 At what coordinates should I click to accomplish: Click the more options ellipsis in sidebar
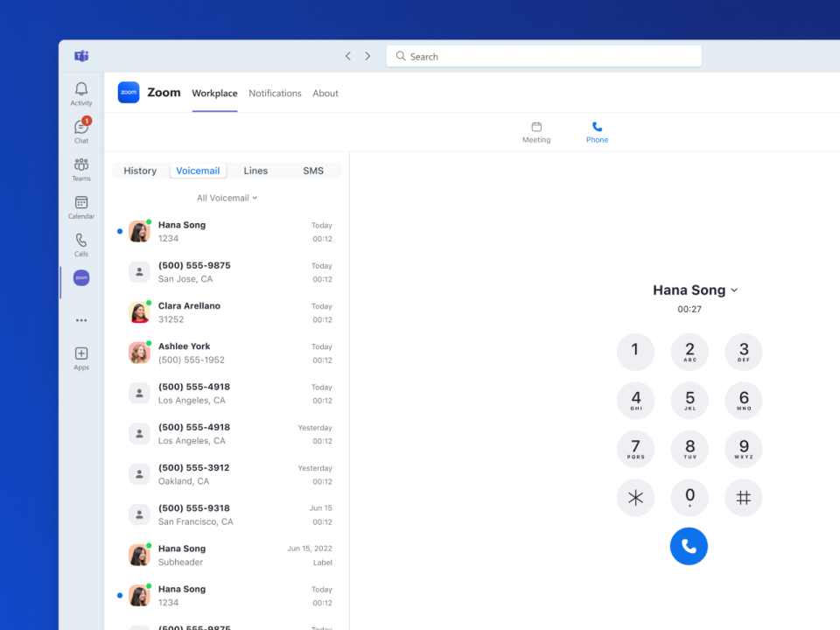point(81,320)
